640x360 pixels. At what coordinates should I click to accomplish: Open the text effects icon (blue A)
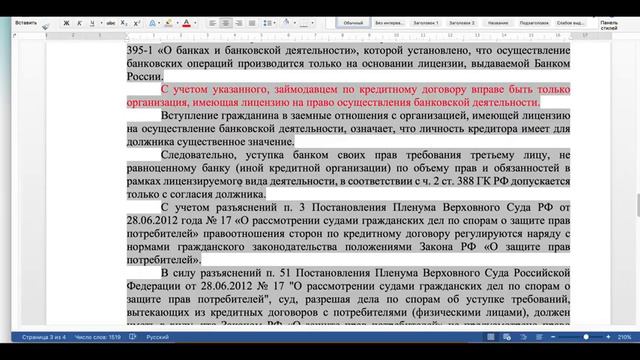152,23
